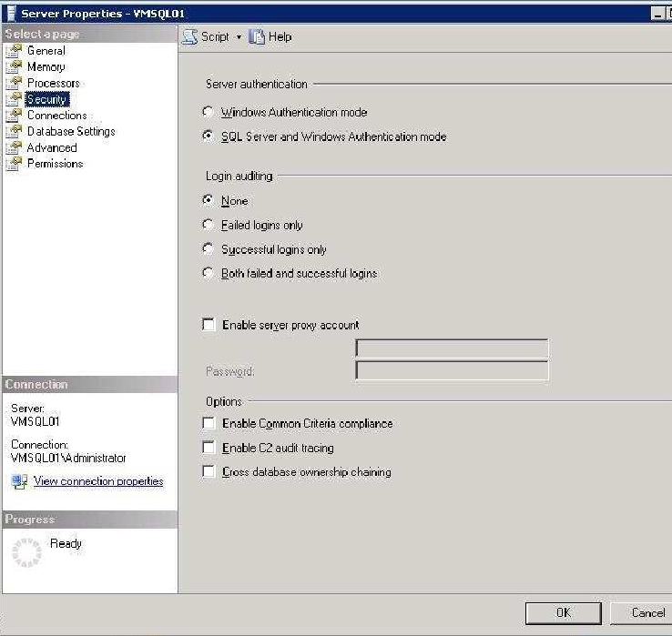
Task: Click the server icon in title bar
Action: pyautogui.click(x=11, y=14)
